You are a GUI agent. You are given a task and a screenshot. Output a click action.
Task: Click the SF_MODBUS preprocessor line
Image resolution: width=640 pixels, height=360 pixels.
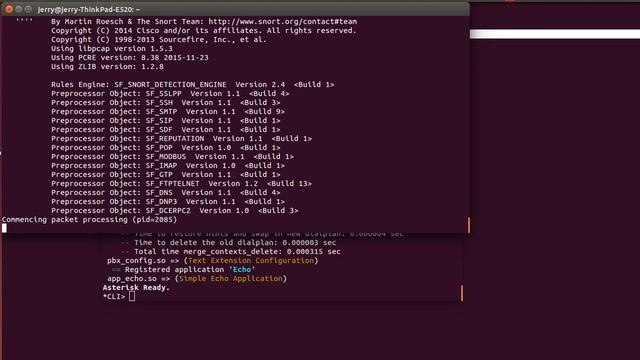(x=173, y=156)
